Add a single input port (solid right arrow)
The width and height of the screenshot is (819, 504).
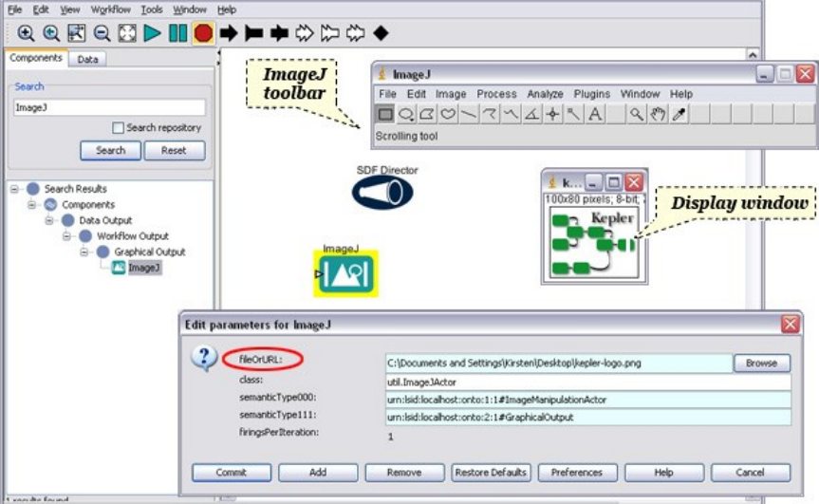pos(229,33)
